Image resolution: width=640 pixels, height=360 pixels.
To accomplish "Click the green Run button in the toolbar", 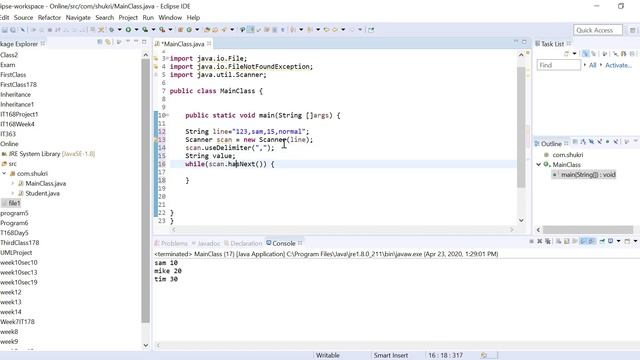I will (x=128, y=30).
